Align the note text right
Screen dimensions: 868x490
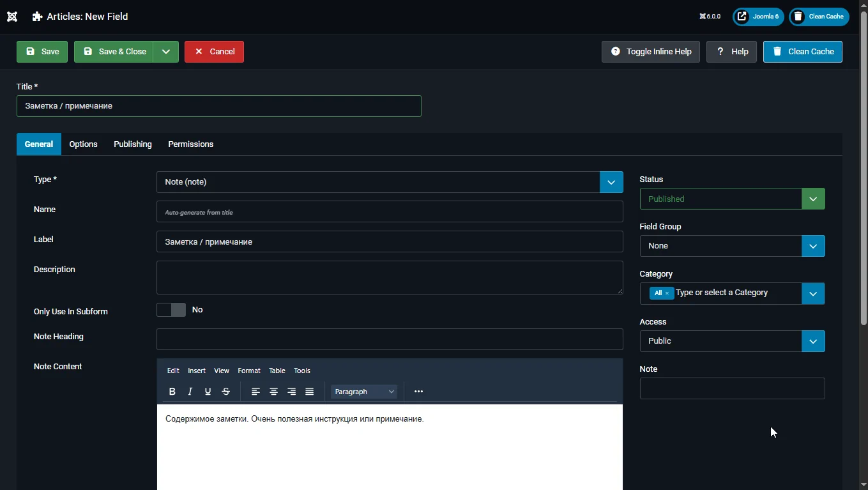[291, 391]
